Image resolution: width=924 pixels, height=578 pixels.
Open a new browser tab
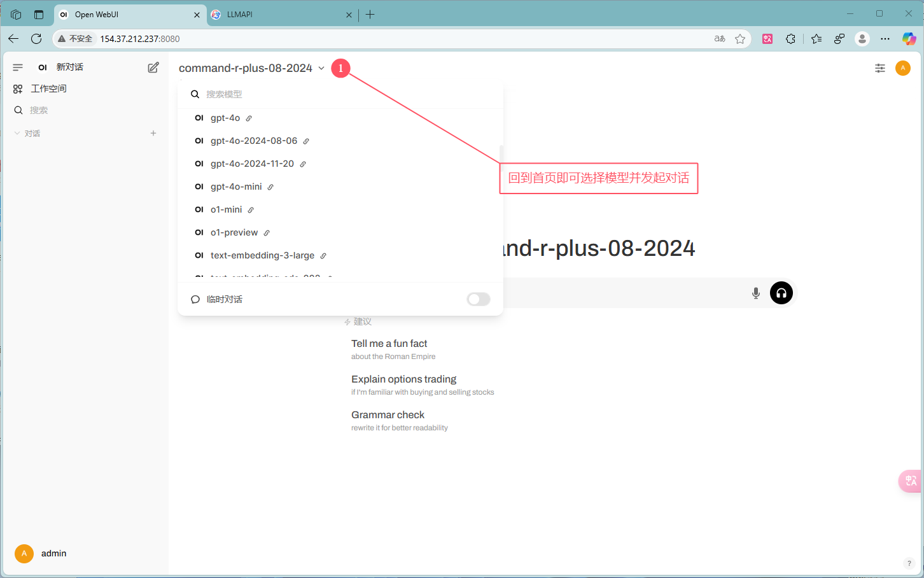click(370, 15)
